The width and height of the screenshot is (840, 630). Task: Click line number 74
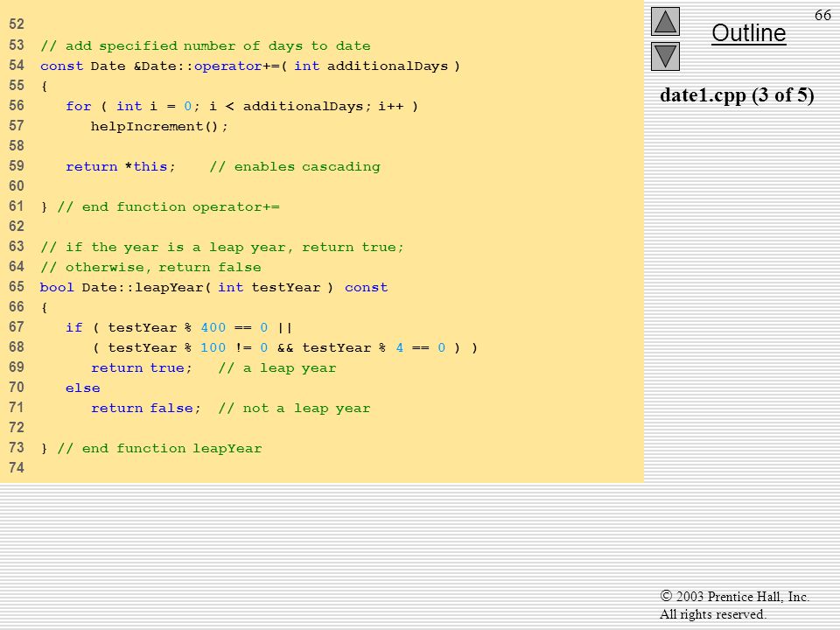click(17, 468)
